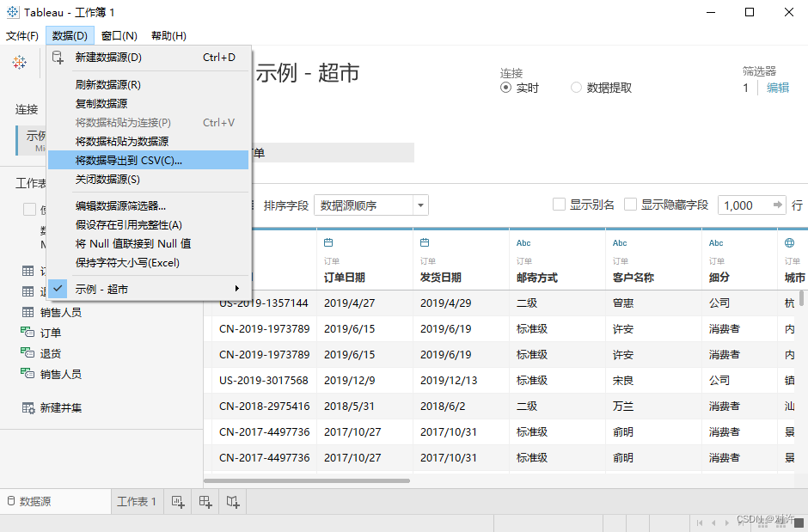Switch to the 数据源 tab
Image resolution: width=808 pixels, height=532 pixels.
(x=55, y=502)
